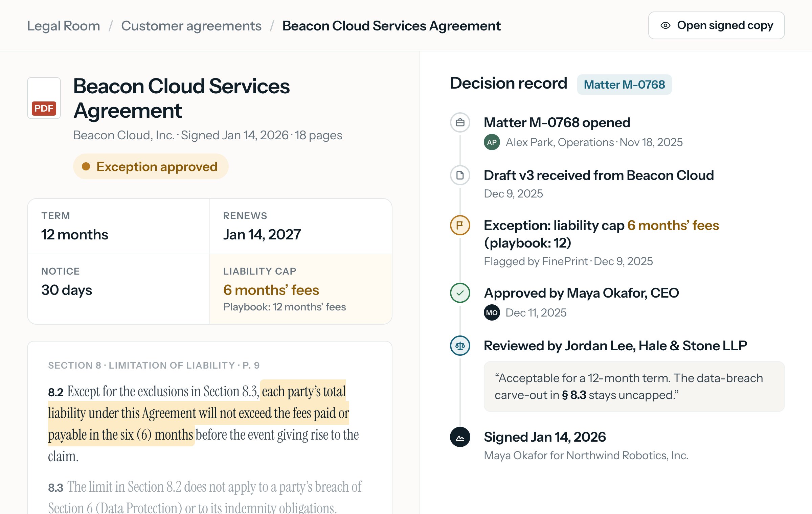Click 'Approved by Maya Okafor, CEO' entry
Screen dimensions: 812x514
(581, 293)
